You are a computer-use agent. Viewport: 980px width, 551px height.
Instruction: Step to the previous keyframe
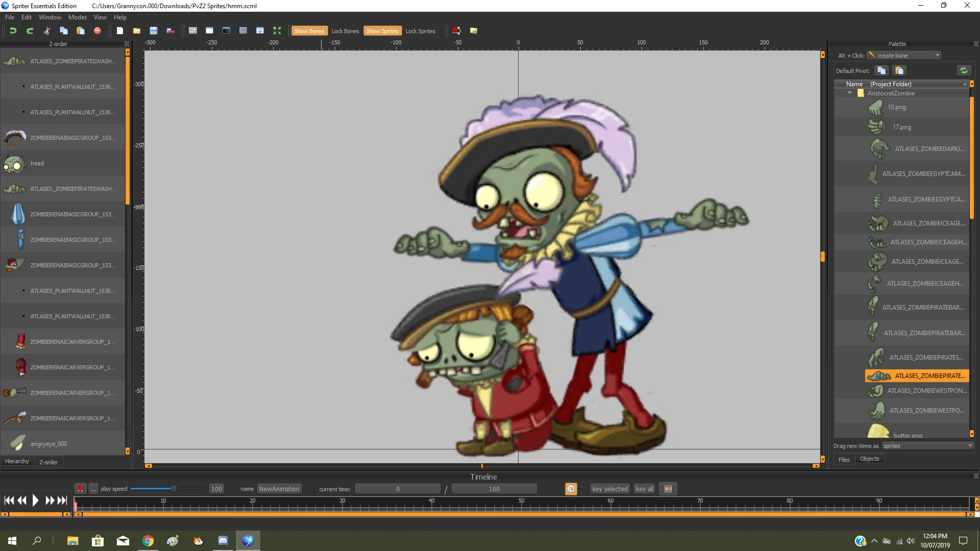[22, 500]
